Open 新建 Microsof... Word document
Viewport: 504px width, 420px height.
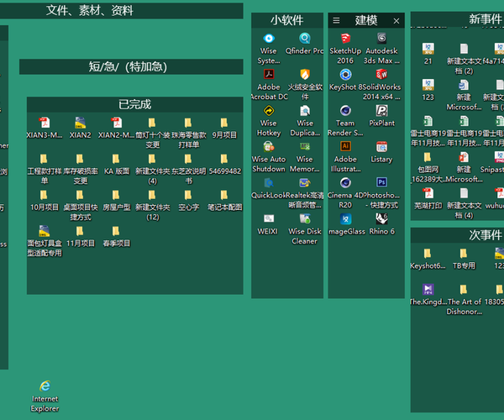click(x=465, y=85)
